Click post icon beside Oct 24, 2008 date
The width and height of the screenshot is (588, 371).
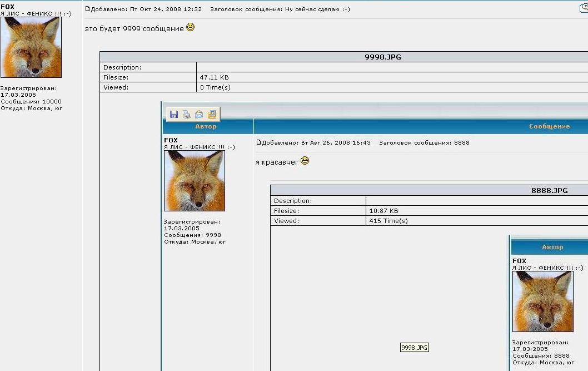pos(87,9)
